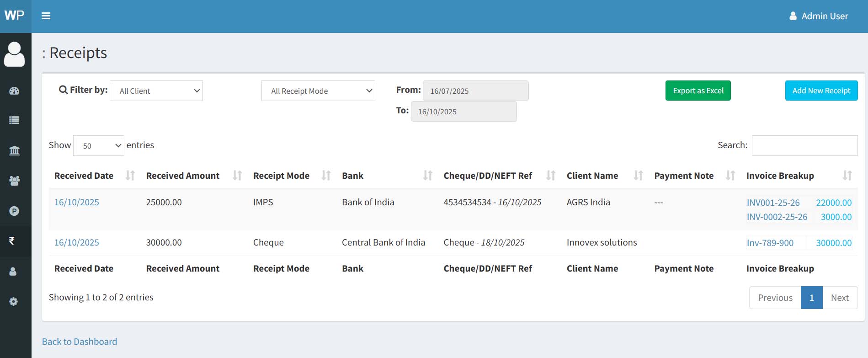The width and height of the screenshot is (868, 358).
Task: Toggle the hamburger sidebar menu
Action: 46,16
